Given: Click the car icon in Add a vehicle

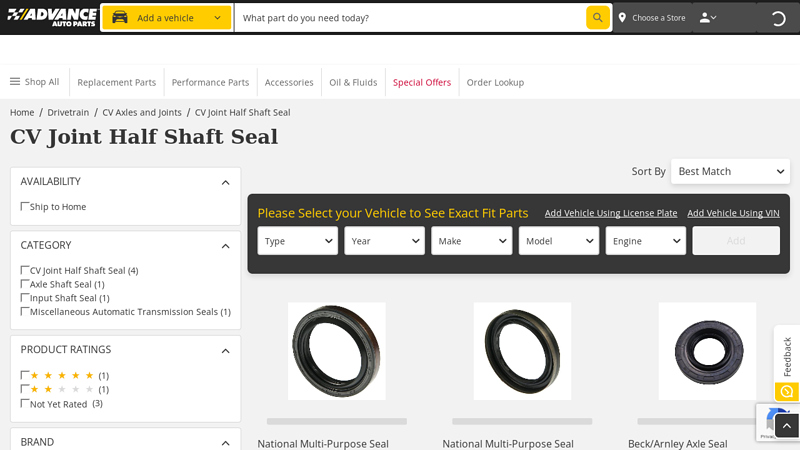Looking at the screenshot, I should tap(120, 17).
